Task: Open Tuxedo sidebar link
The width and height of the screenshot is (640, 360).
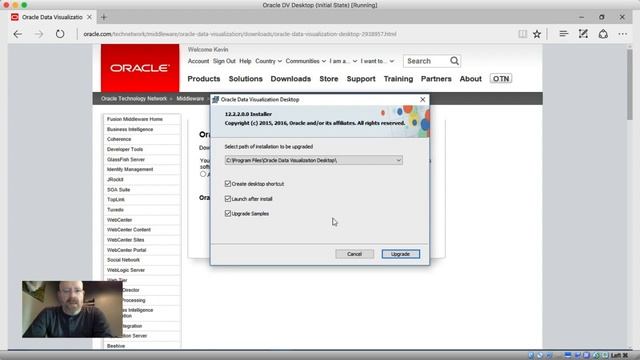Action: point(115,210)
